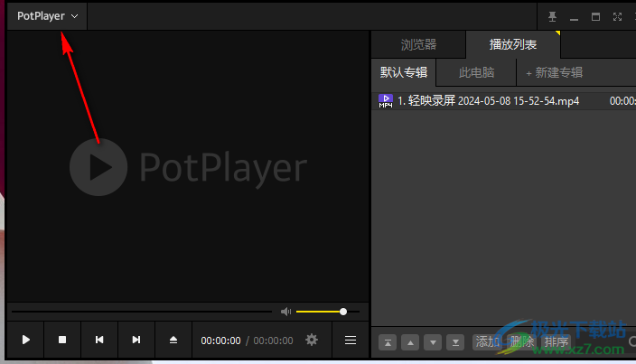636x364 pixels.
Task: Pin the window on top
Action: tap(552, 16)
